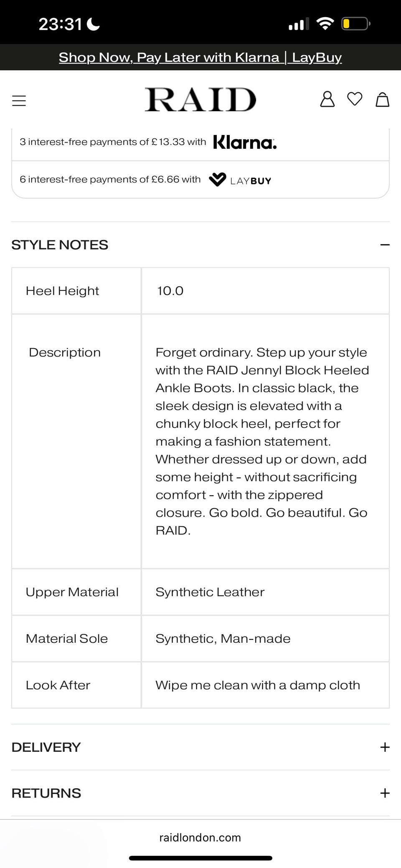Tap 6 interest-free payments Laybuy text

[x=110, y=180]
